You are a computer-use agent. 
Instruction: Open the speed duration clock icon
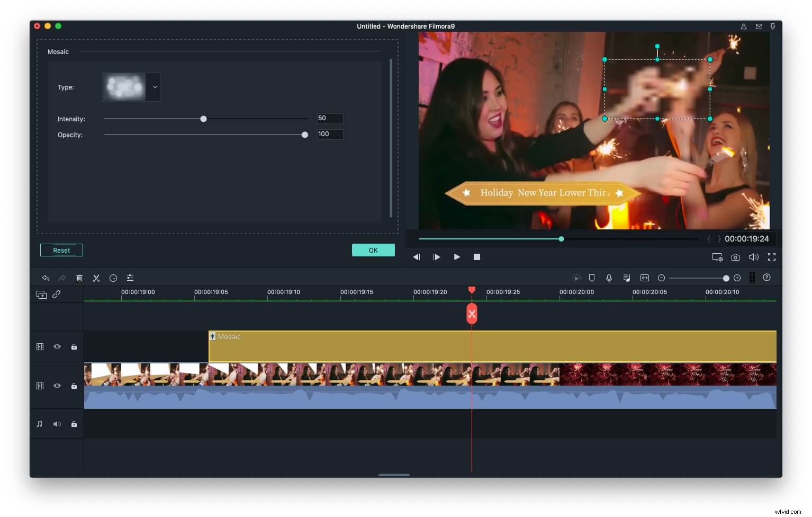[113, 278]
